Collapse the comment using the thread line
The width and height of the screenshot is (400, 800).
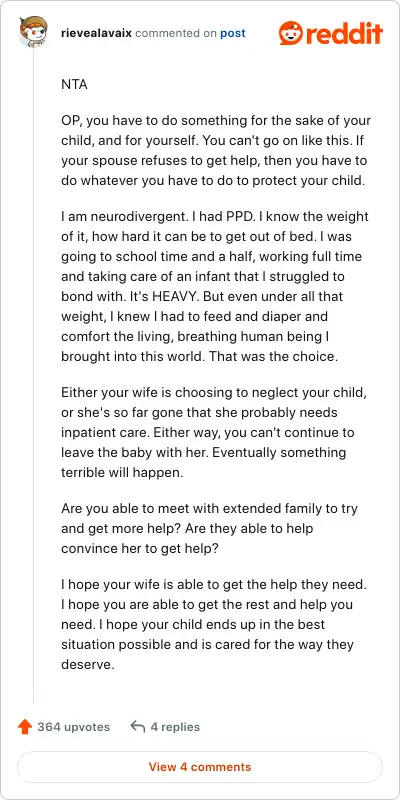[x=34, y=375]
